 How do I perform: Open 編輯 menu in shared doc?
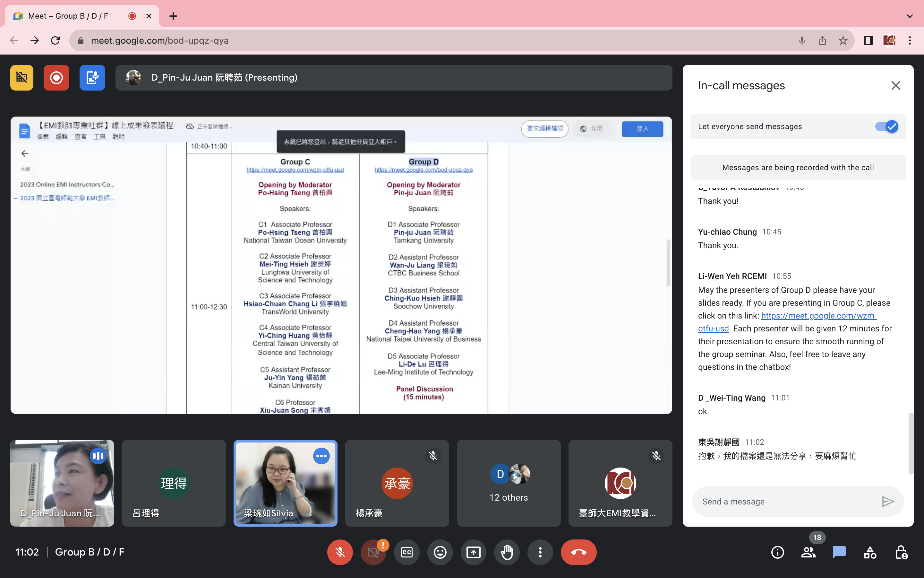[x=62, y=136]
